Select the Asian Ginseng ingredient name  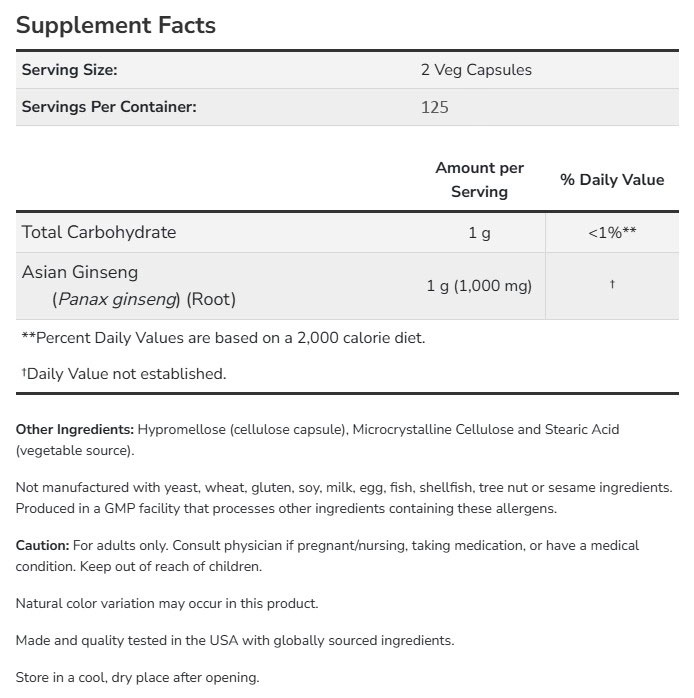click(80, 272)
